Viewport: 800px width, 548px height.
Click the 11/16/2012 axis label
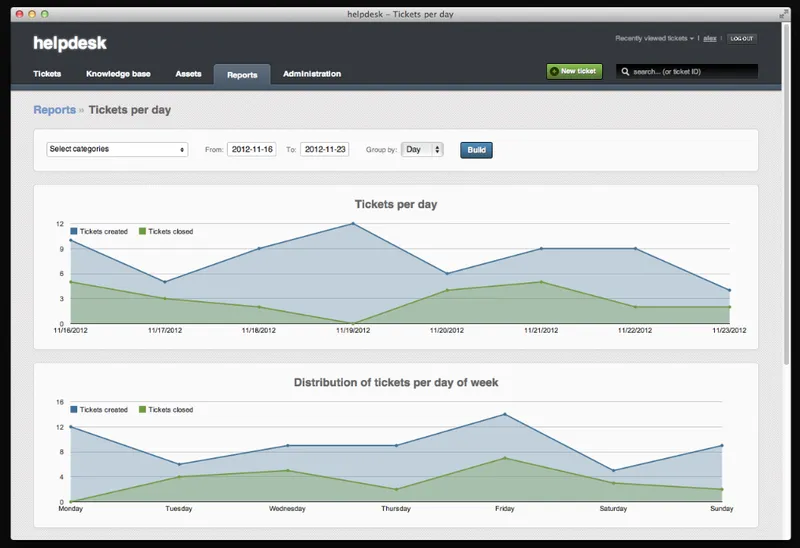click(70, 331)
